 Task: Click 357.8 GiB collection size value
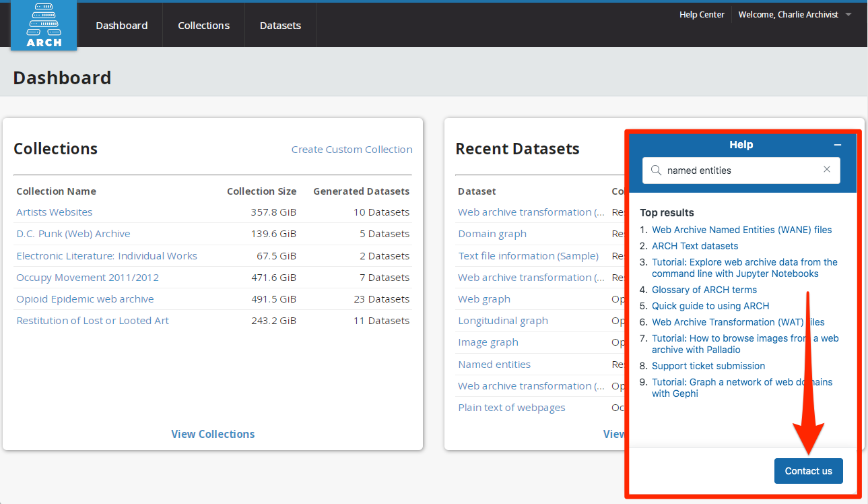click(x=273, y=212)
